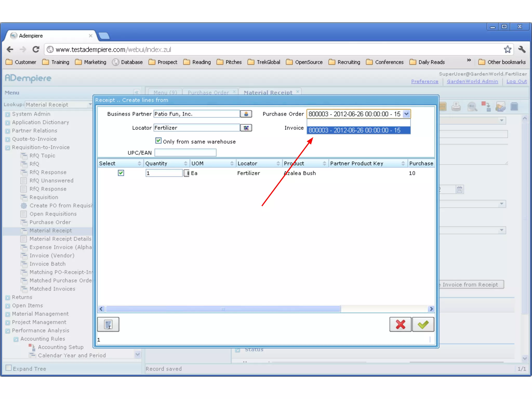Close the Material Receipt tab
Image resolution: width=532 pixels, height=399 pixels.
click(298, 91)
